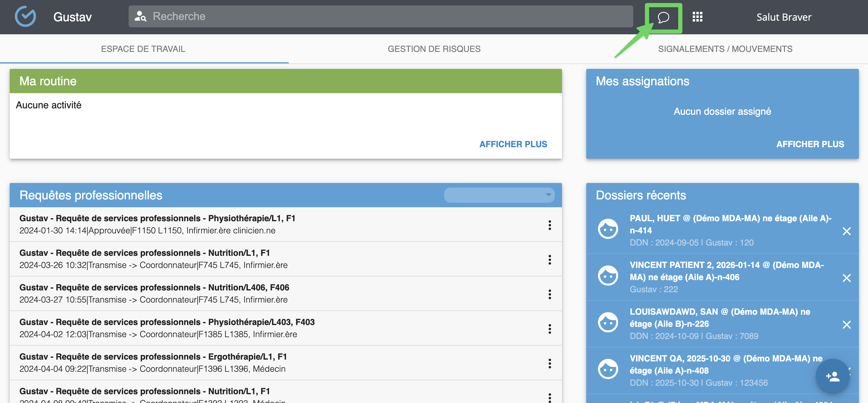Open the chat messages icon
This screenshot has height=403, width=868.
pyautogui.click(x=663, y=17)
